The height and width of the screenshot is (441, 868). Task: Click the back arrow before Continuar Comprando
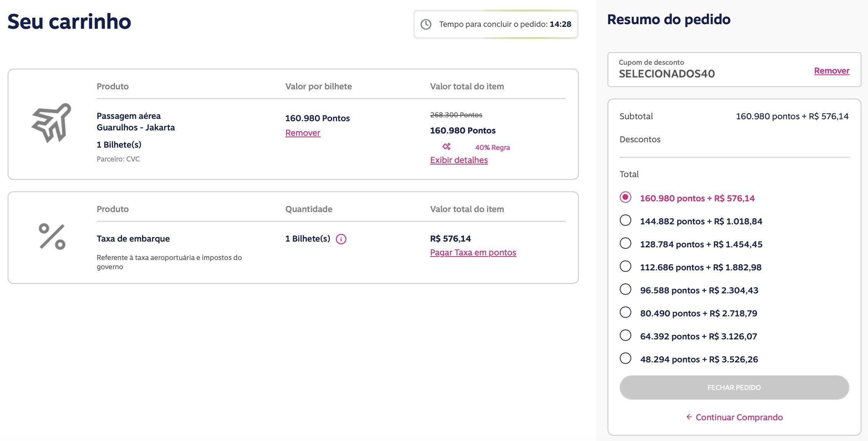[689, 417]
